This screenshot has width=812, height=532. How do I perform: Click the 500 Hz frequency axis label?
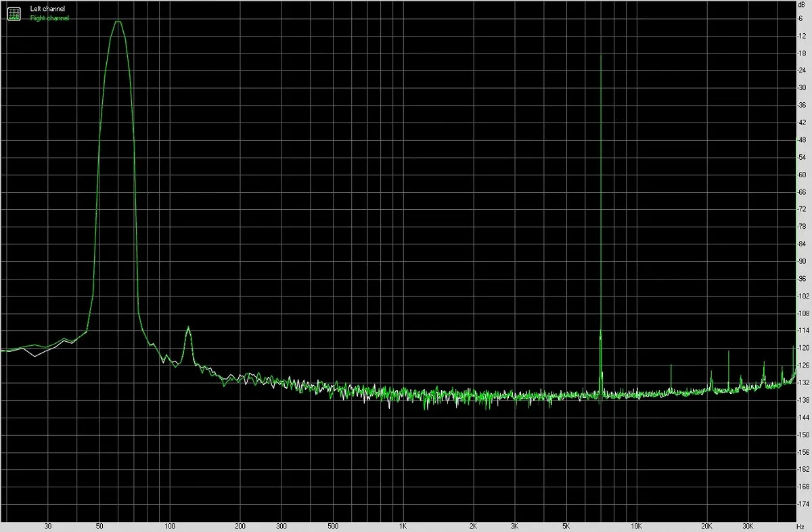coord(332,526)
